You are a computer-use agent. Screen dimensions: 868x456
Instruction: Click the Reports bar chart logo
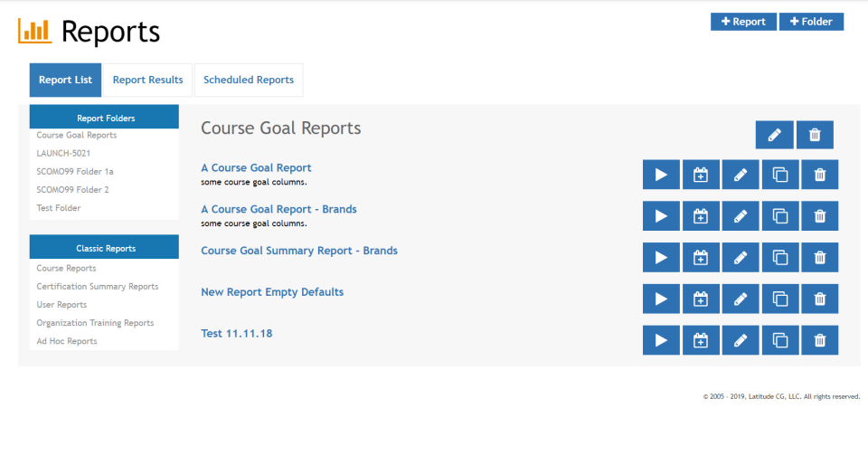point(35,31)
